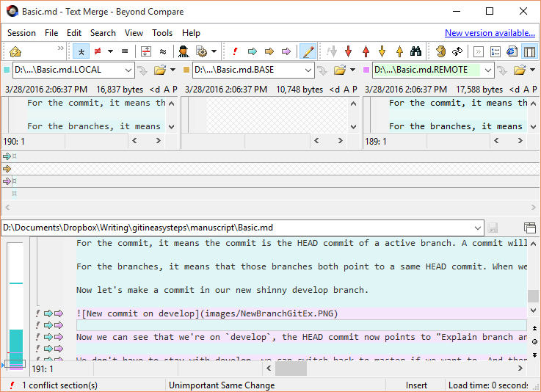Viewport: 541px width, 392px height.
Task: Open dropdown beside LOCAL browse folder
Action: pyautogui.click(x=173, y=70)
